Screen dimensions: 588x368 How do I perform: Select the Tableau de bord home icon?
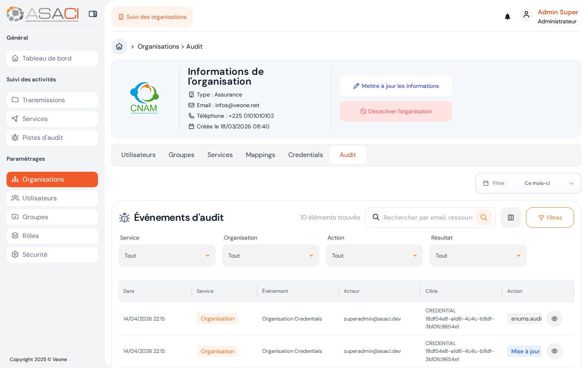[16, 58]
